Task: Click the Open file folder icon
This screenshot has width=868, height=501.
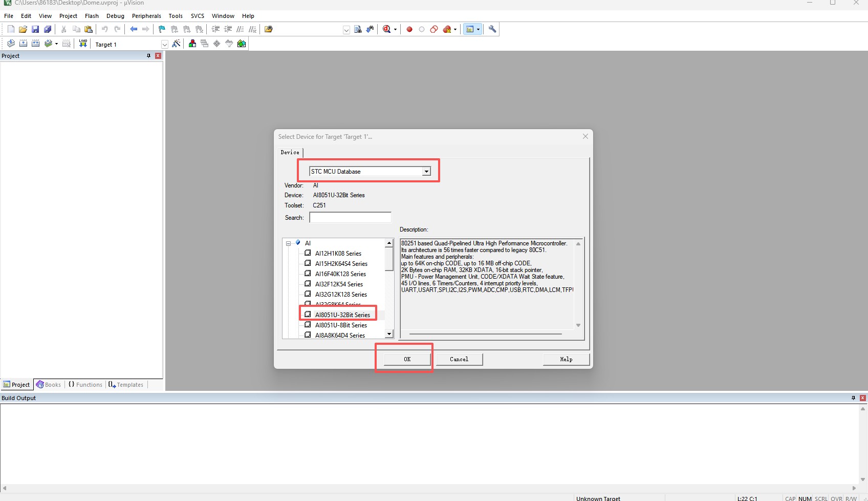Action: [x=23, y=29]
